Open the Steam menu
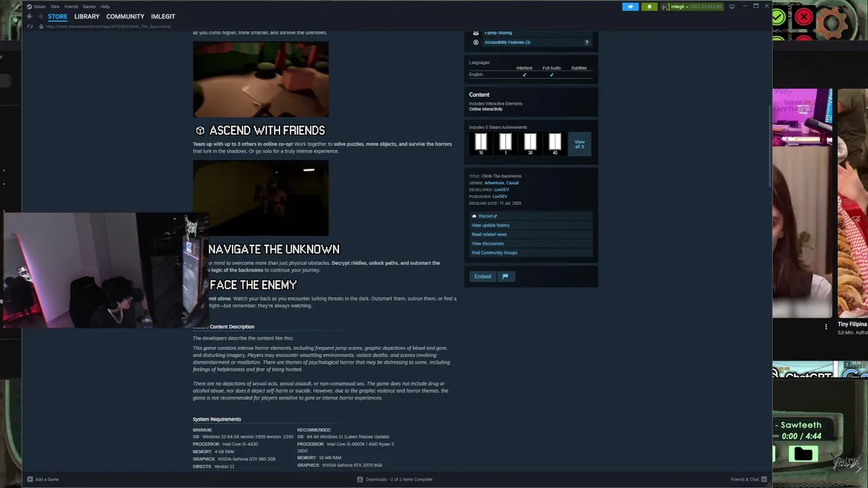The image size is (868, 488). coord(39,6)
